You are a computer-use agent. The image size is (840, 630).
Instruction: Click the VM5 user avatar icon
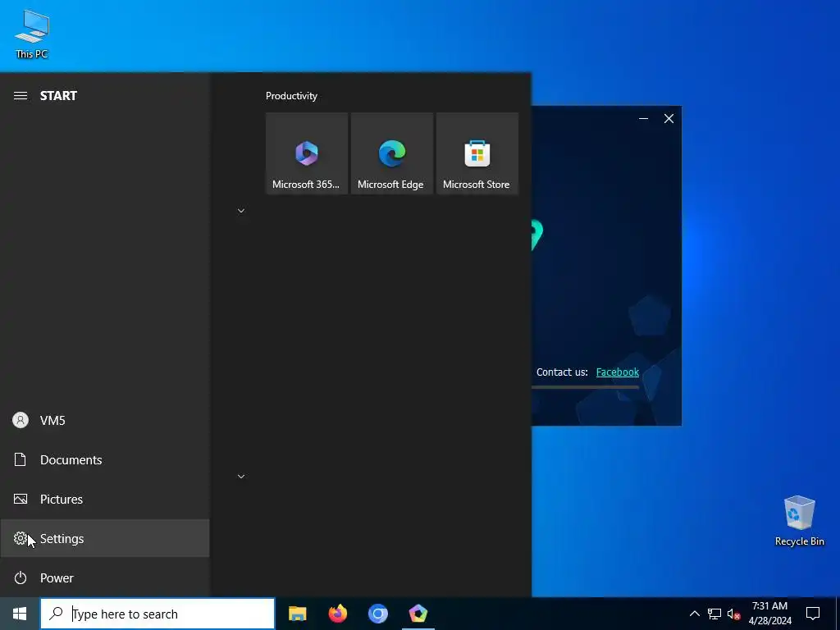click(21, 421)
